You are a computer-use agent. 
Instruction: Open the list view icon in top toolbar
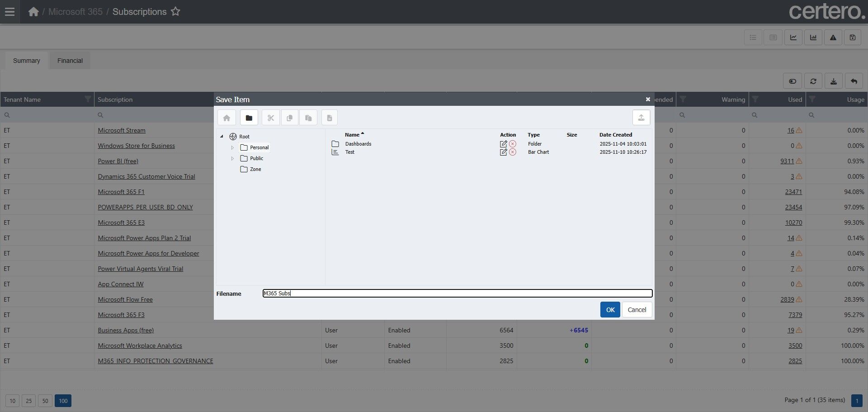tap(753, 38)
